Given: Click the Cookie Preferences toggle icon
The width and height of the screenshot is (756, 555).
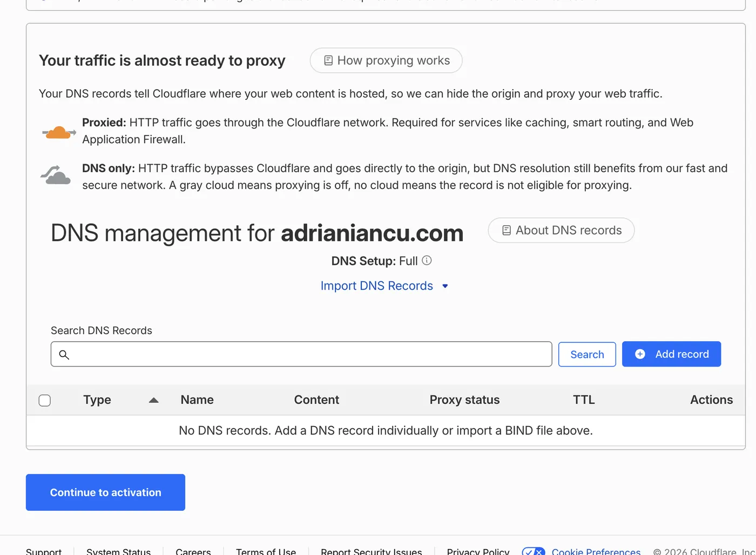Looking at the screenshot, I should 533,551.
